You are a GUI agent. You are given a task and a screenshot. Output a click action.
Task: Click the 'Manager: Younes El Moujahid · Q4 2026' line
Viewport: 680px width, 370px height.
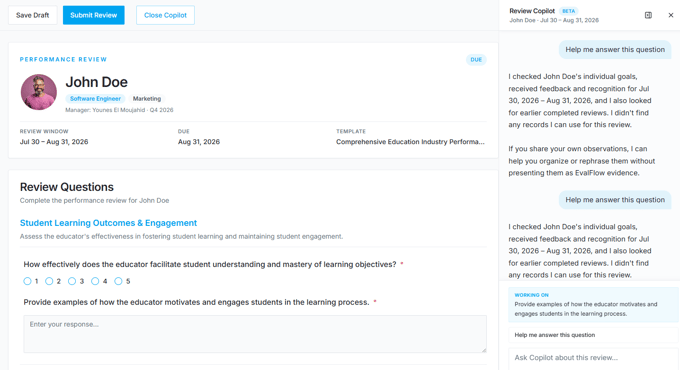119,110
